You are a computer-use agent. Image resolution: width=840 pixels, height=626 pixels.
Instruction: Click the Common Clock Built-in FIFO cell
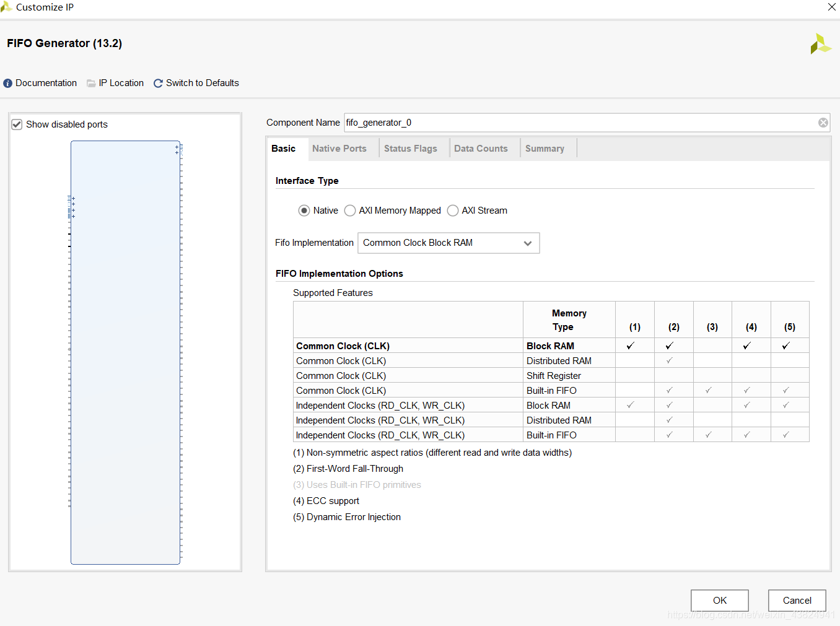click(x=569, y=391)
